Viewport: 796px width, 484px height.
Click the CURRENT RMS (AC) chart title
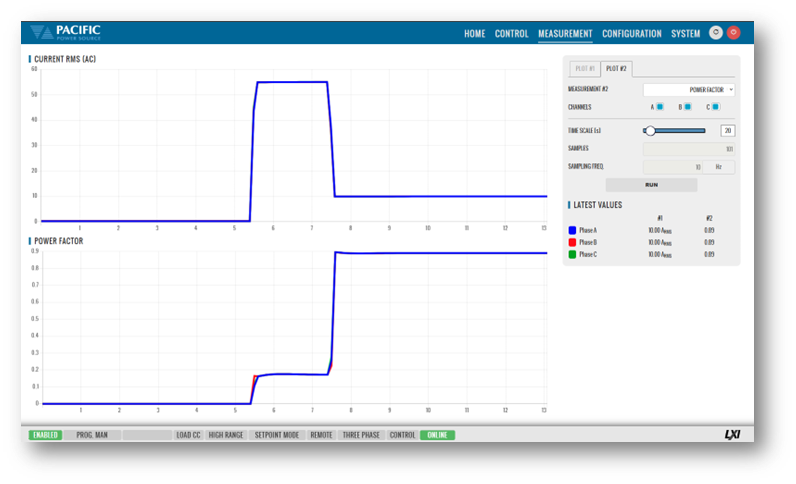tap(65, 59)
